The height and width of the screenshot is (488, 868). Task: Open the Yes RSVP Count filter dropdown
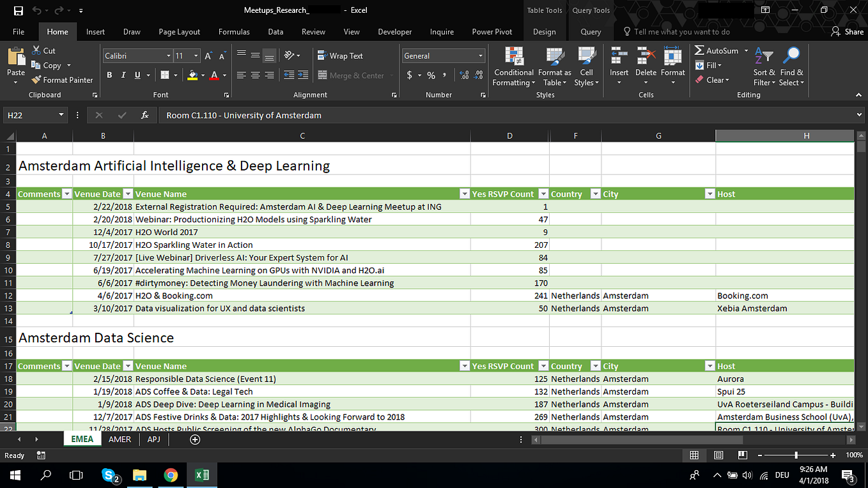coord(543,194)
